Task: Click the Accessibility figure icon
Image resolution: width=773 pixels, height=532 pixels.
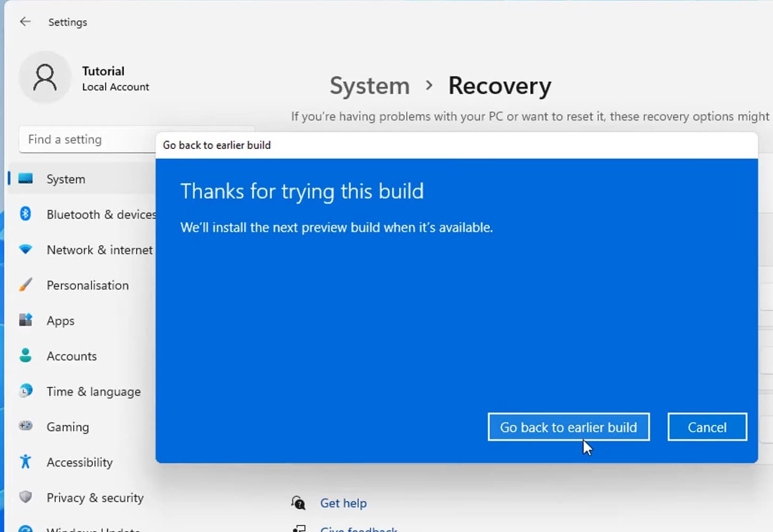Action: tap(26, 462)
